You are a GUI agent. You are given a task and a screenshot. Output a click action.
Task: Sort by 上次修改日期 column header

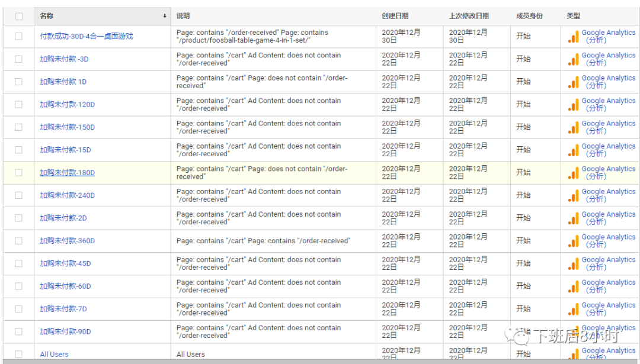[469, 16]
